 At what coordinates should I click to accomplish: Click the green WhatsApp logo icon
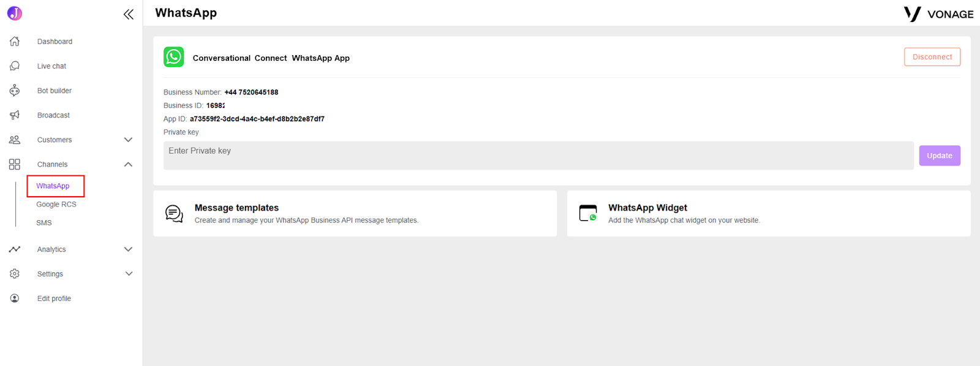tap(174, 57)
